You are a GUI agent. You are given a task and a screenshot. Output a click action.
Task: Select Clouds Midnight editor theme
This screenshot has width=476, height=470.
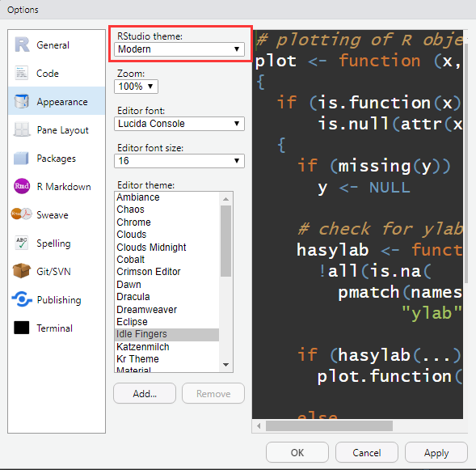[x=166, y=247]
